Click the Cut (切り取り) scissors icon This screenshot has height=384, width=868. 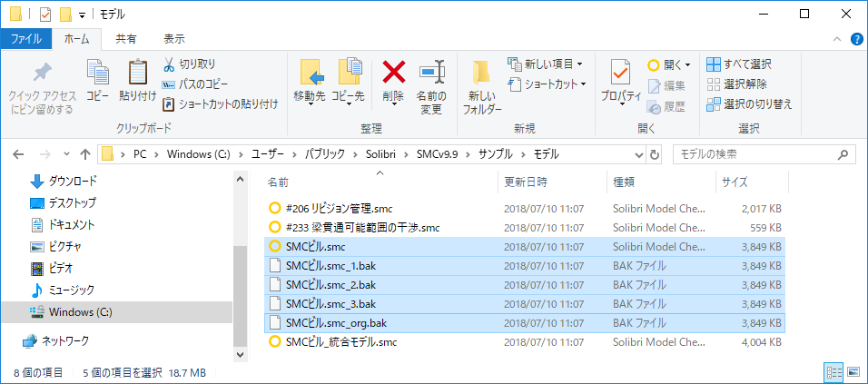tap(168, 64)
